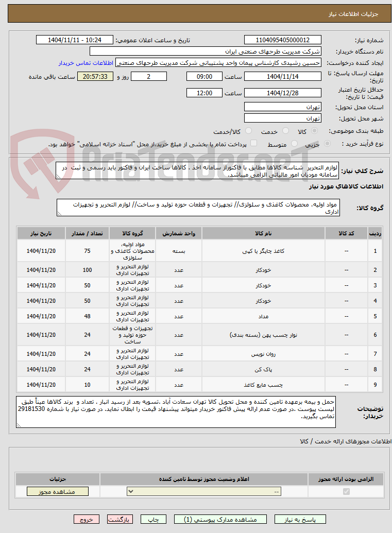Click the گروه کالا column header
The image size is (392, 533).
point(132,233)
